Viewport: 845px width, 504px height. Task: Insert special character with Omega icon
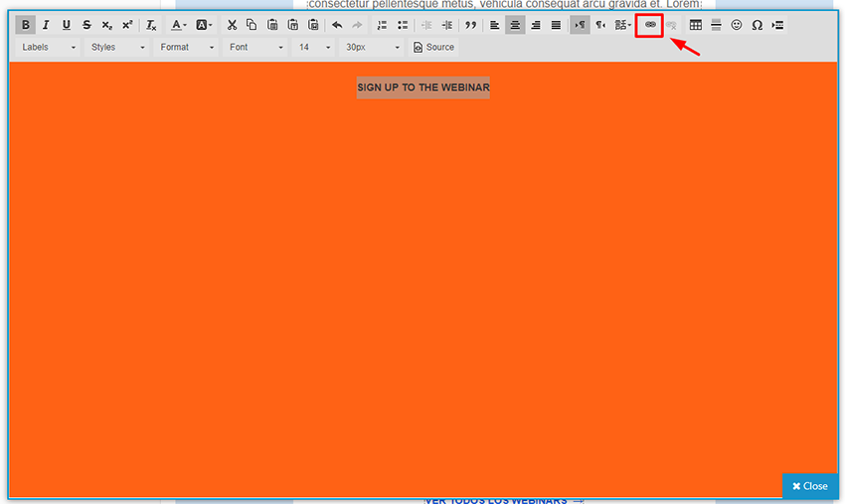click(758, 25)
